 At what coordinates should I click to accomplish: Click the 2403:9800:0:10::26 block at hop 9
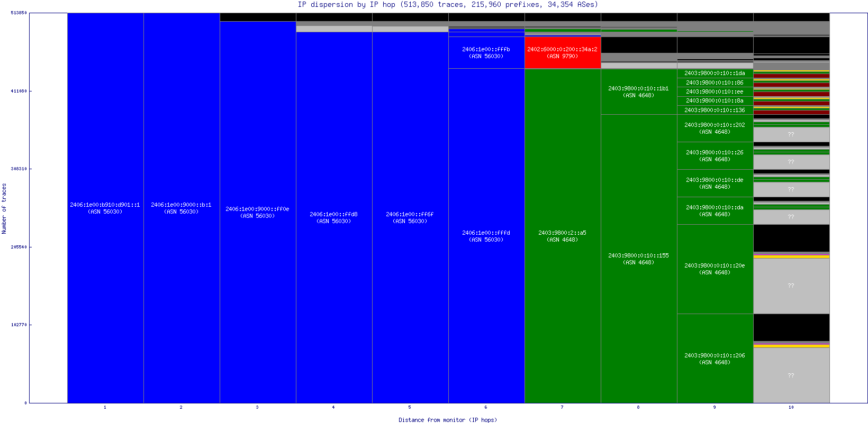coord(715,155)
